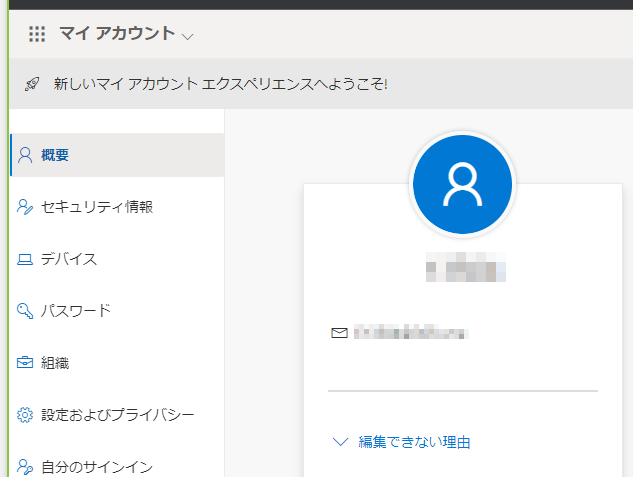This screenshot has width=633, height=477.
Task: Select 概要 in the sidebar
Action: 56,155
